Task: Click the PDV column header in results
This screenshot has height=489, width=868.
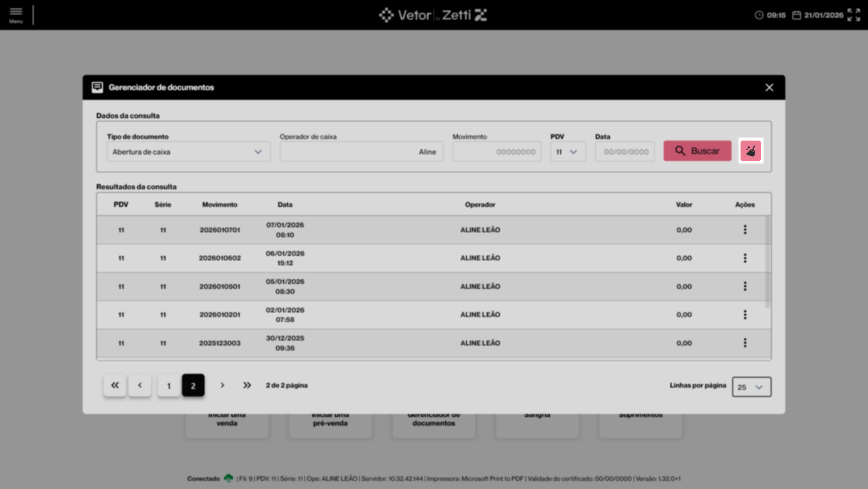Action: [121, 205]
